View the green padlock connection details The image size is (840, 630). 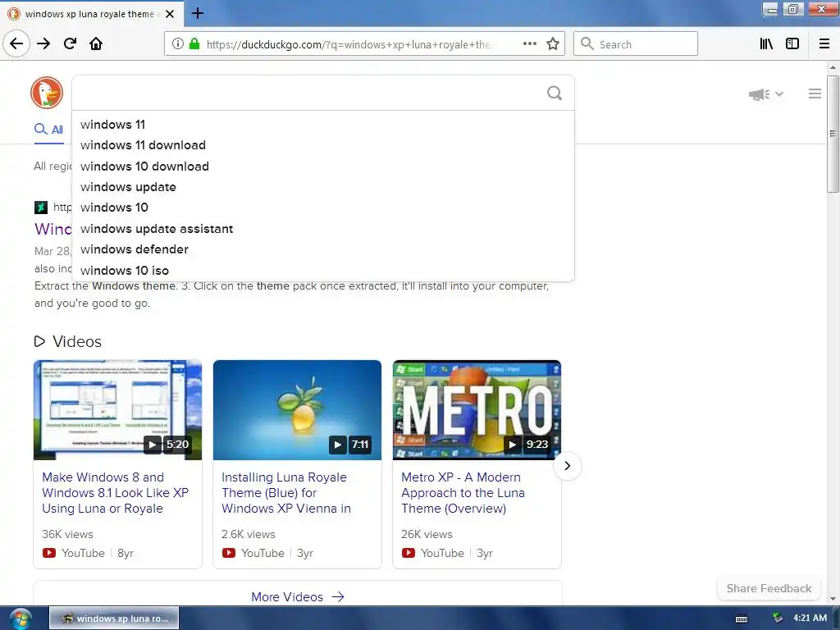tap(194, 44)
